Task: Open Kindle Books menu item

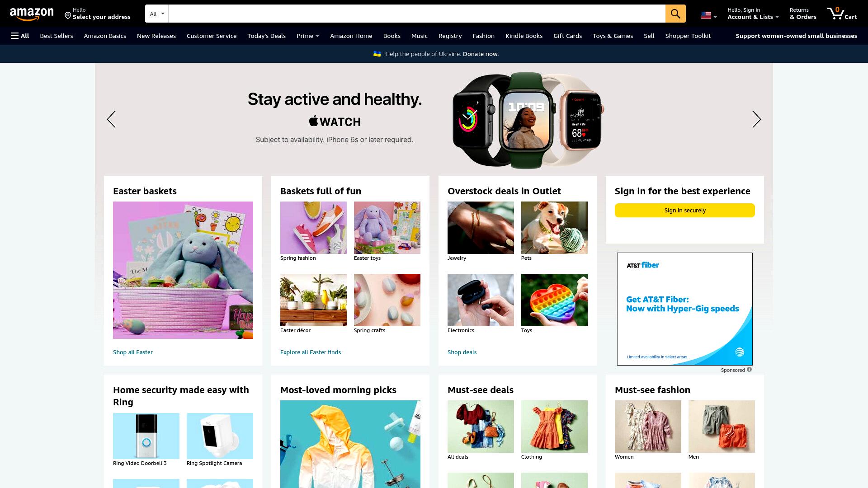Action: pyautogui.click(x=524, y=36)
